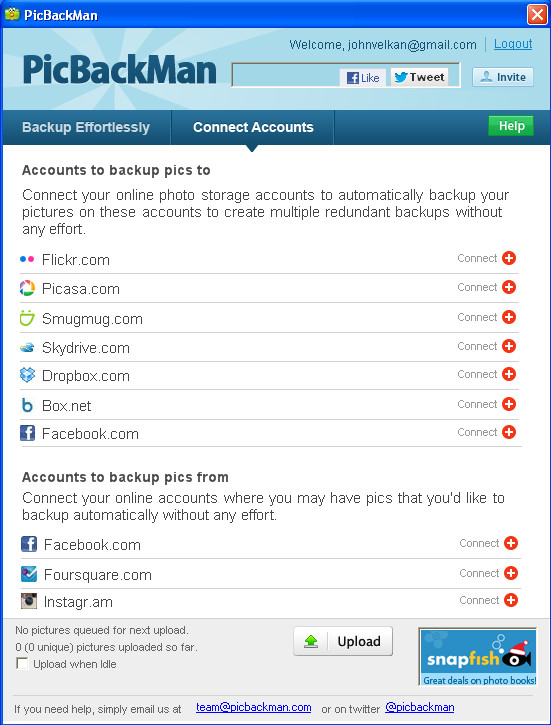551x725 pixels.
Task: Click the Logout link
Action: [x=513, y=44]
